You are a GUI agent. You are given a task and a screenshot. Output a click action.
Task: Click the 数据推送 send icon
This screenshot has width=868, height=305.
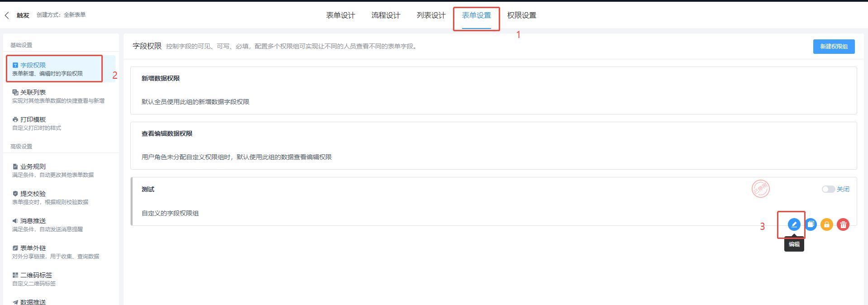pos(15,302)
